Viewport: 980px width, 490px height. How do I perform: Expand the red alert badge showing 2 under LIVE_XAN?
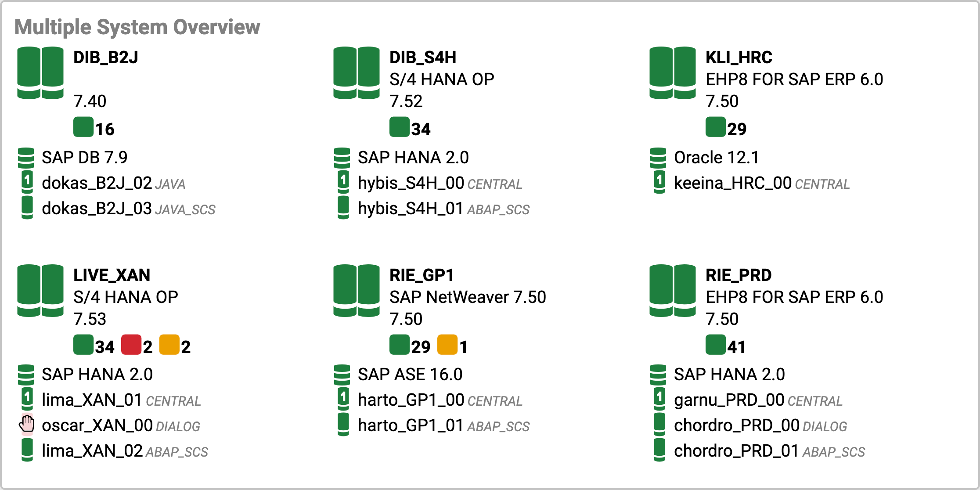(x=130, y=346)
